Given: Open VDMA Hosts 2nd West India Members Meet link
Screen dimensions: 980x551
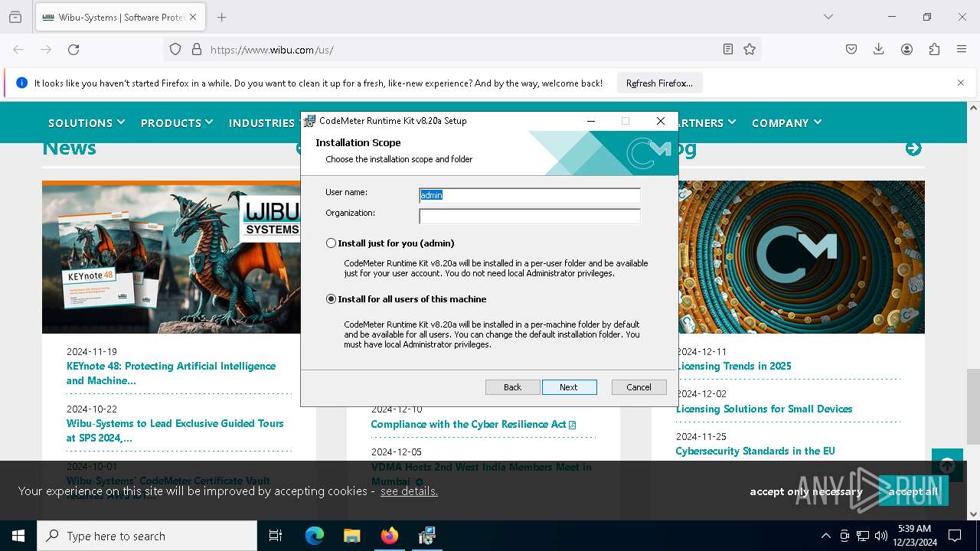Looking at the screenshot, I should click(x=481, y=474).
